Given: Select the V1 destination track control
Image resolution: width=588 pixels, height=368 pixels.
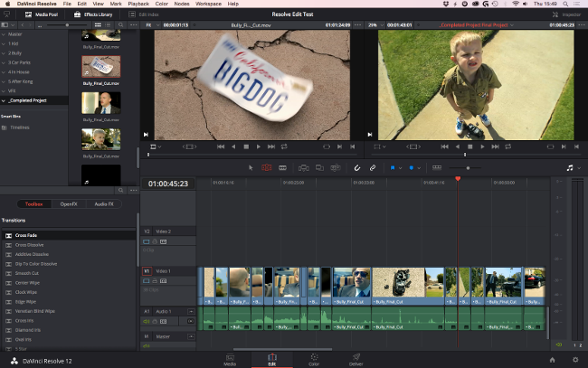Looking at the screenshot, I should [147, 271].
